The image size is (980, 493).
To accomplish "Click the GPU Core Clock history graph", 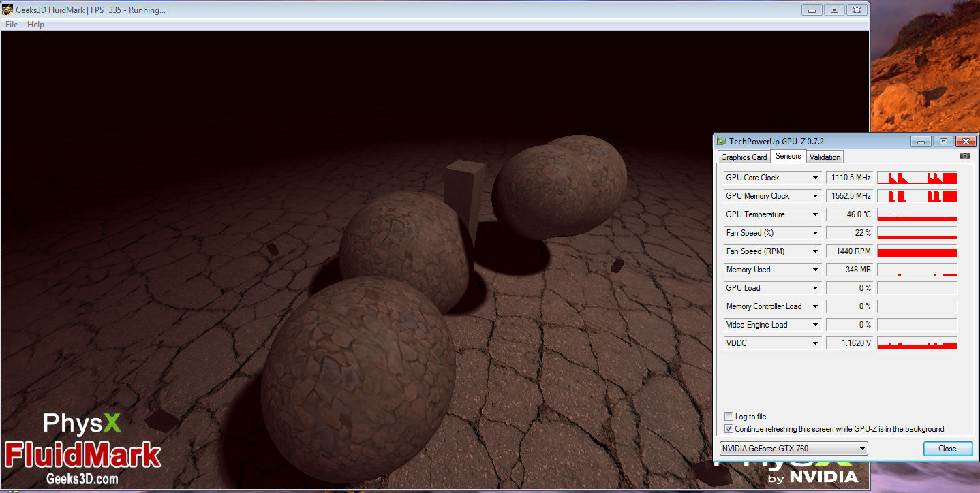I will 917,178.
